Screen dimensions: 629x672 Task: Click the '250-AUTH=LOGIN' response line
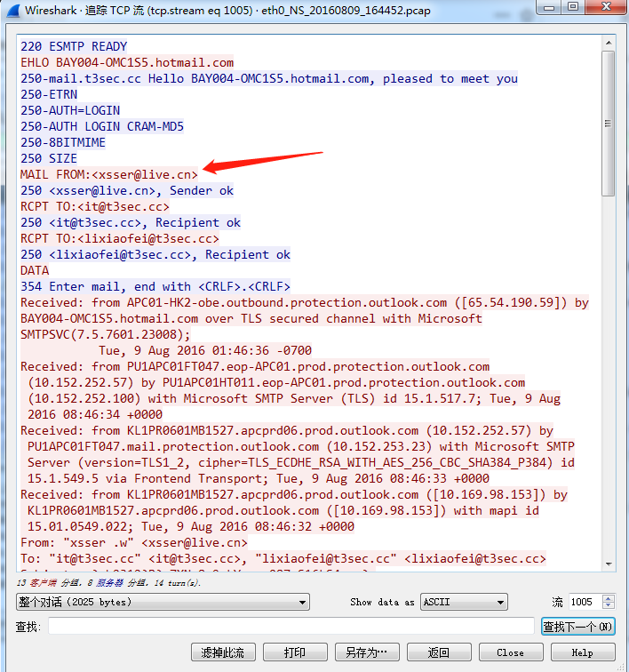point(70,110)
